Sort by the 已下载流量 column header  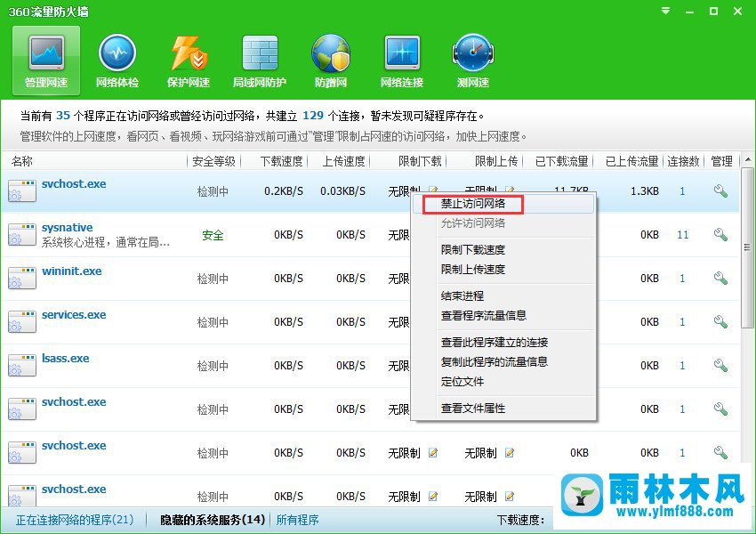point(562,161)
